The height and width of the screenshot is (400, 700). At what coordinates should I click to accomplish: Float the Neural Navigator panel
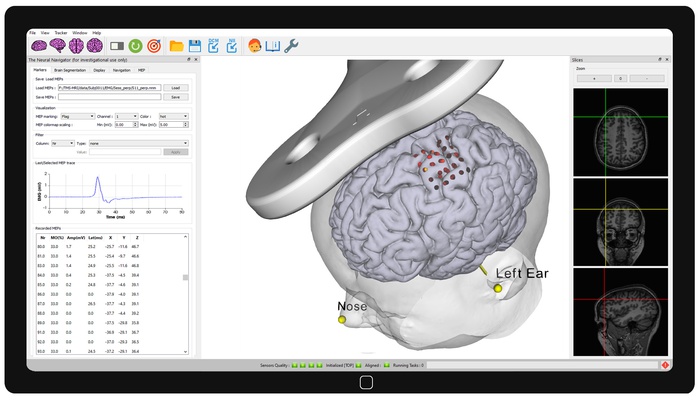click(189, 59)
